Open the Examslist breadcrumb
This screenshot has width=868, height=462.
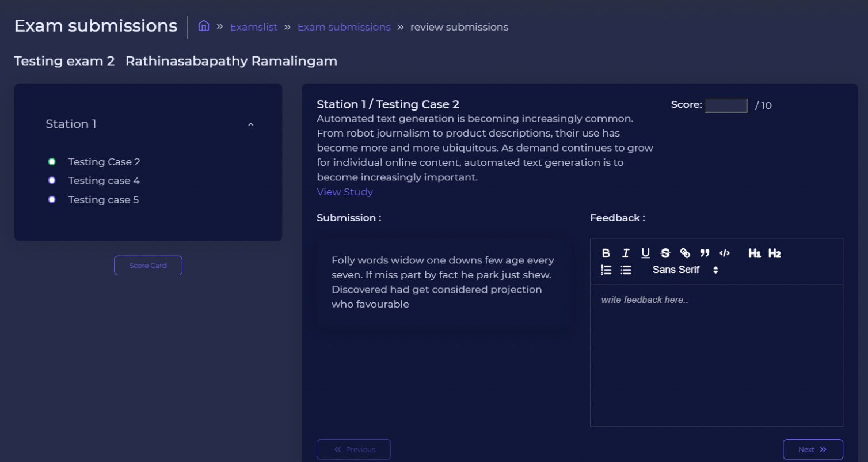(x=254, y=26)
